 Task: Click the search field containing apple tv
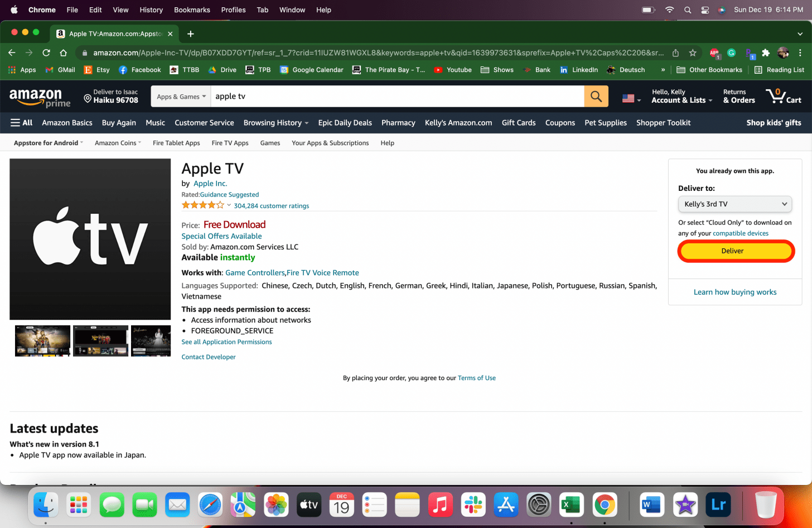tap(396, 97)
